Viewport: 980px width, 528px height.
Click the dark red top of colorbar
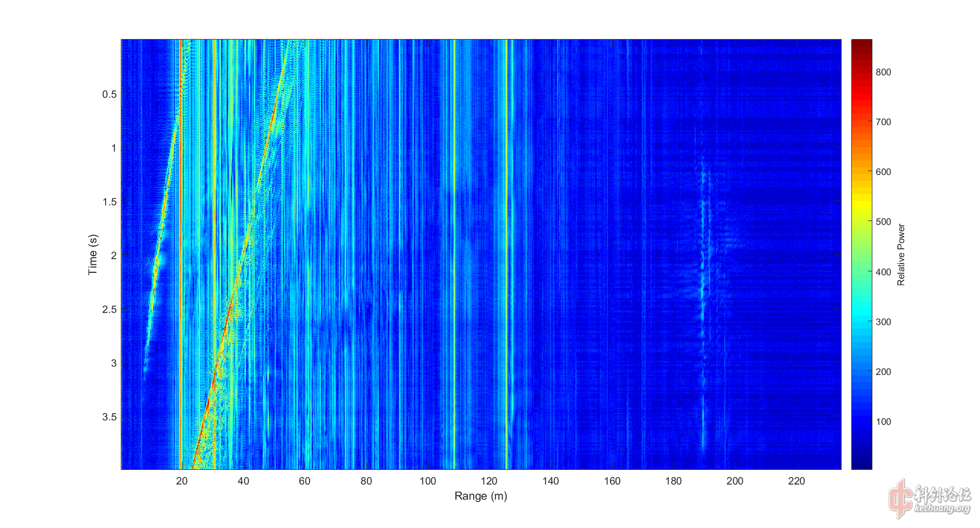pos(862,45)
